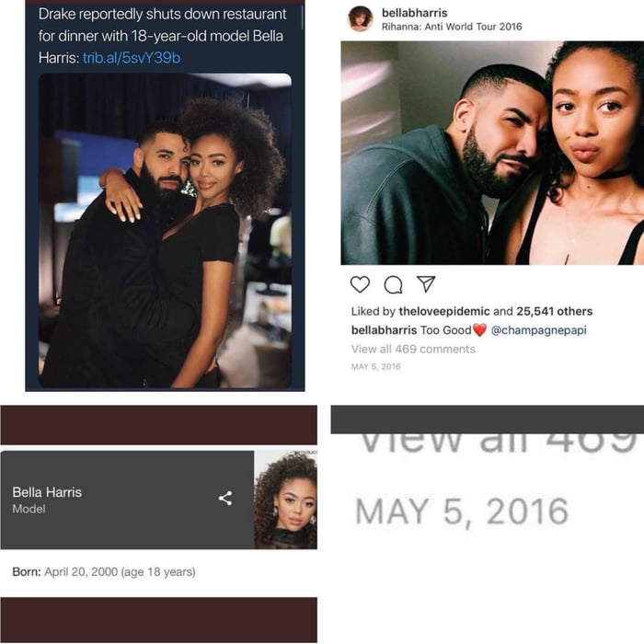The width and height of the screenshot is (644, 644).
Task: Open the Instagram selfie photo
Action: [492, 153]
